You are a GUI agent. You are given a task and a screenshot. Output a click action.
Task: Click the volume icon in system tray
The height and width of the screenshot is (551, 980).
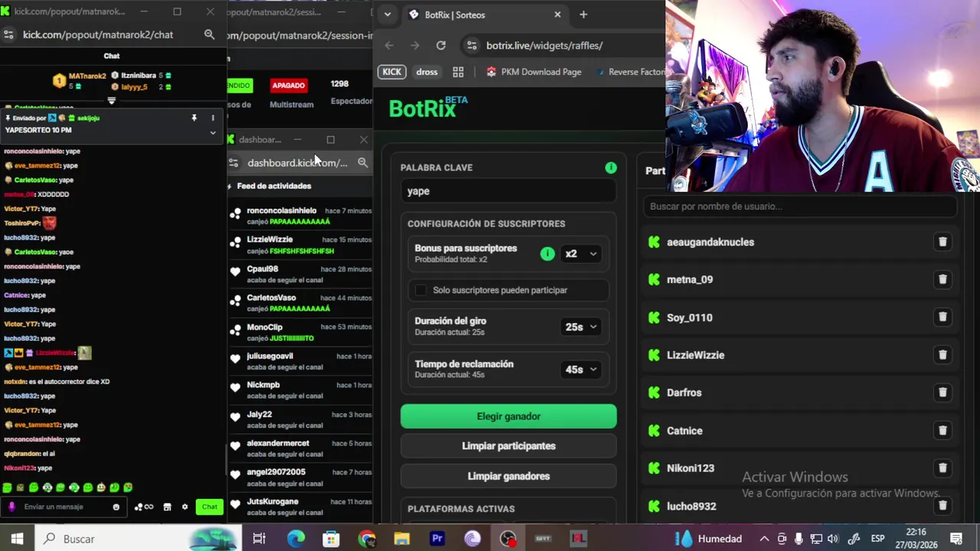833,539
